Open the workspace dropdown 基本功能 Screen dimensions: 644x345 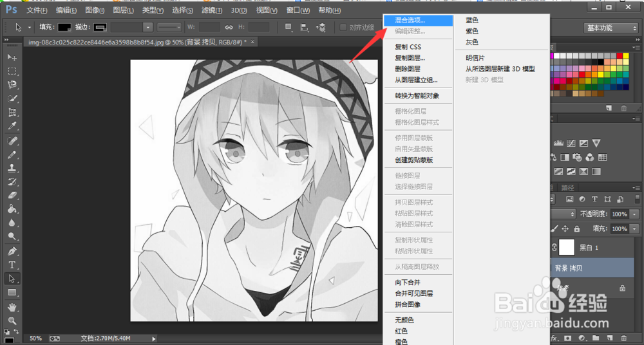[x=611, y=28]
